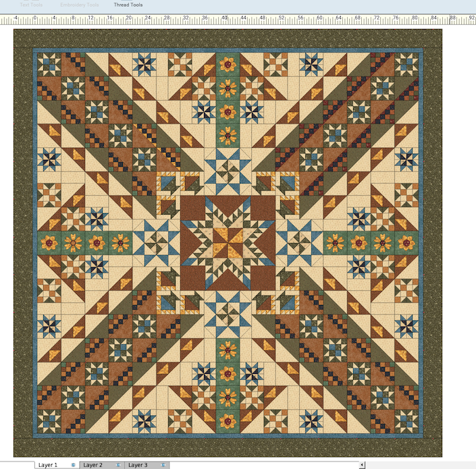Switch to the Layer 3 tab
The height and width of the screenshot is (469, 476).
(x=138, y=465)
